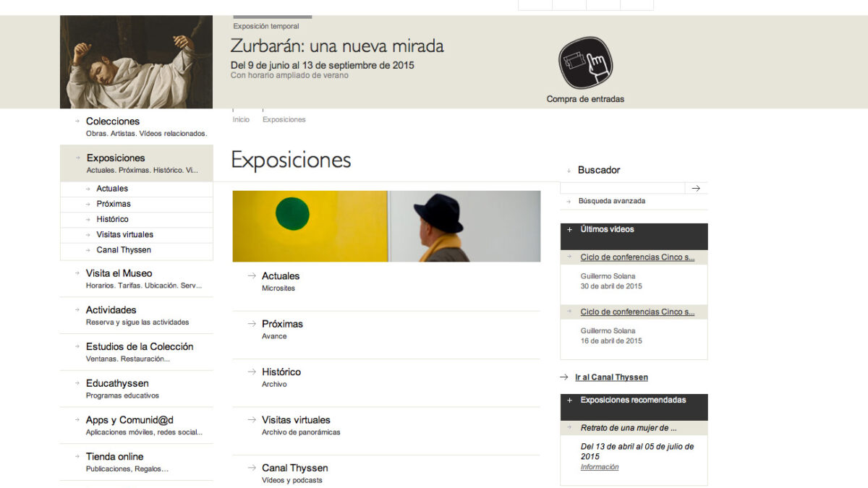Expand the Últimos vídeos panel plus icon
Viewport: 868px width, 488px height.
click(x=570, y=230)
